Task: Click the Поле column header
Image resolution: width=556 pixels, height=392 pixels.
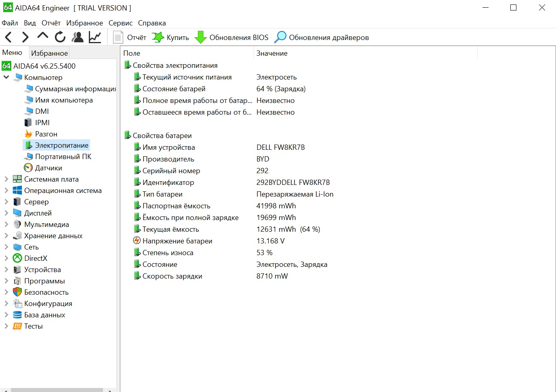Action: pos(187,53)
